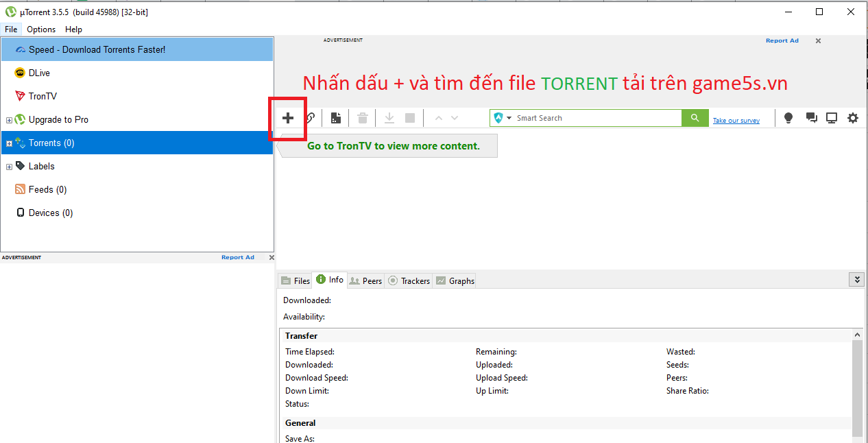Image resolution: width=868 pixels, height=443 pixels.
Task: Click the info pane scrollbar up arrow
Action: coord(857,335)
